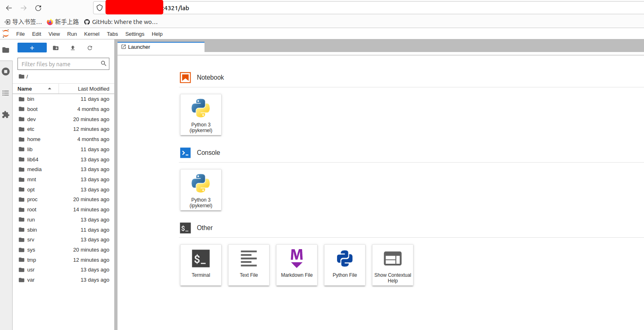Sort files by Name column header
The height and width of the screenshot is (330, 644).
click(25, 89)
